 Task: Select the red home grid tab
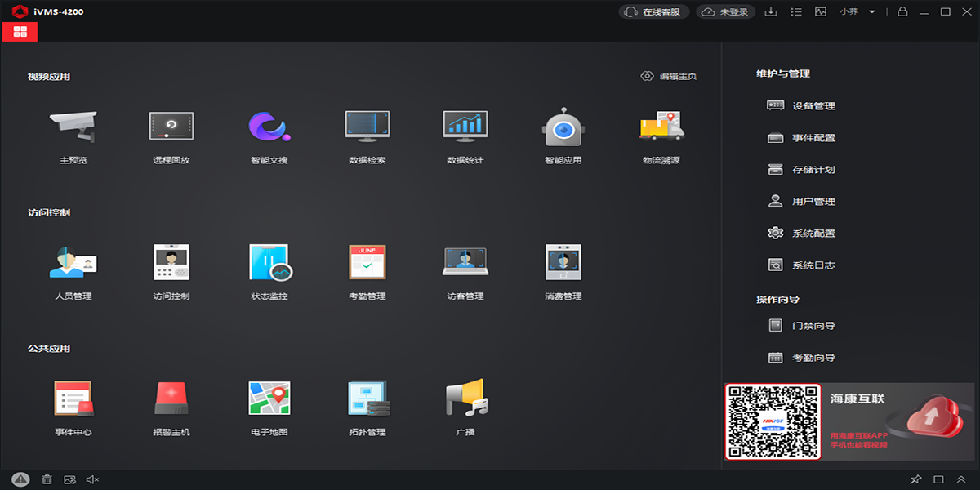(x=20, y=32)
